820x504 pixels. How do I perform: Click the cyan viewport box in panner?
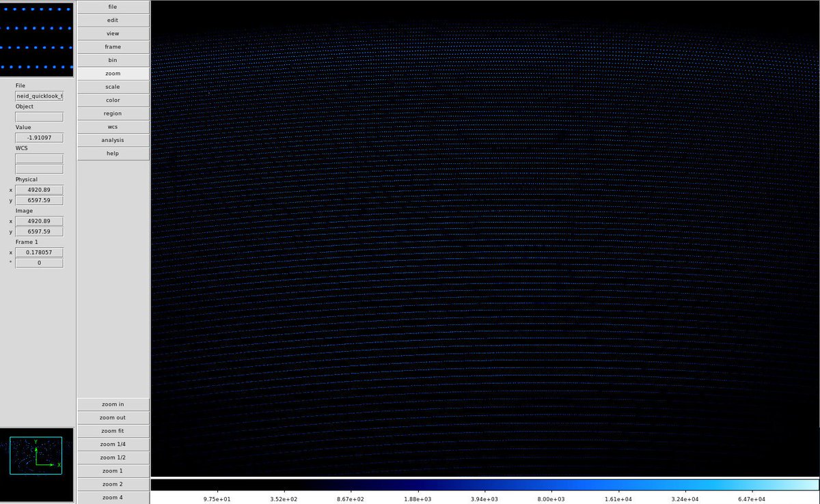(x=36, y=456)
